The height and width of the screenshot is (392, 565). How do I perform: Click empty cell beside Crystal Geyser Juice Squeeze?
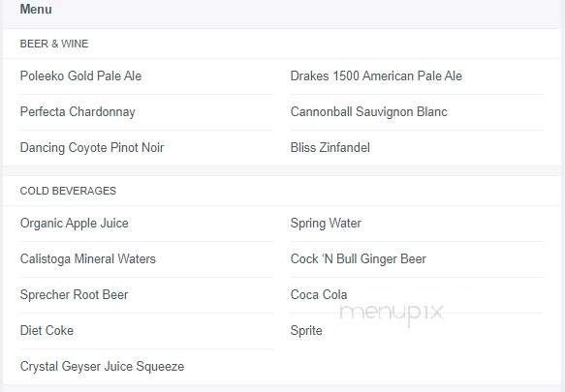(417, 367)
